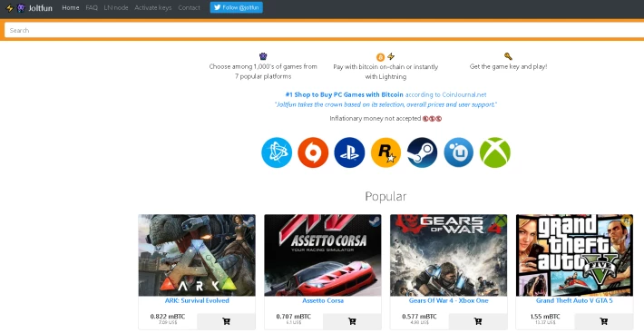This screenshot has width=644, height=333.
Task: Click the Follow @joltfun Twitter button
Action: coord(236,7)
